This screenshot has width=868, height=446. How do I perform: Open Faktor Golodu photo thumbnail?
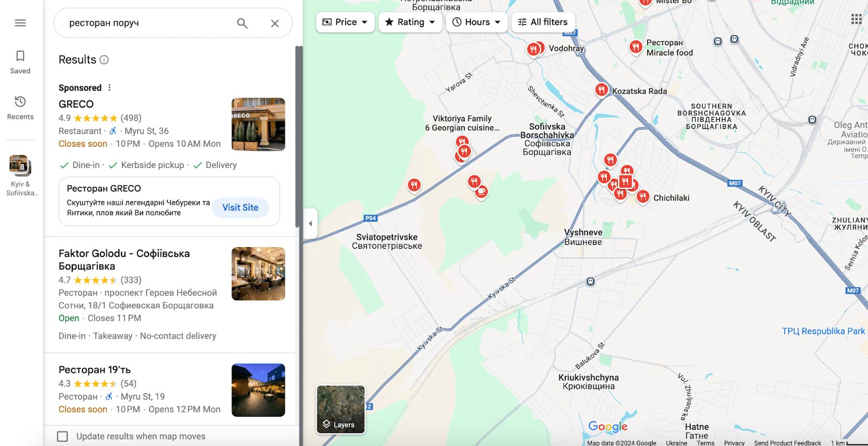tap(258, 274)
